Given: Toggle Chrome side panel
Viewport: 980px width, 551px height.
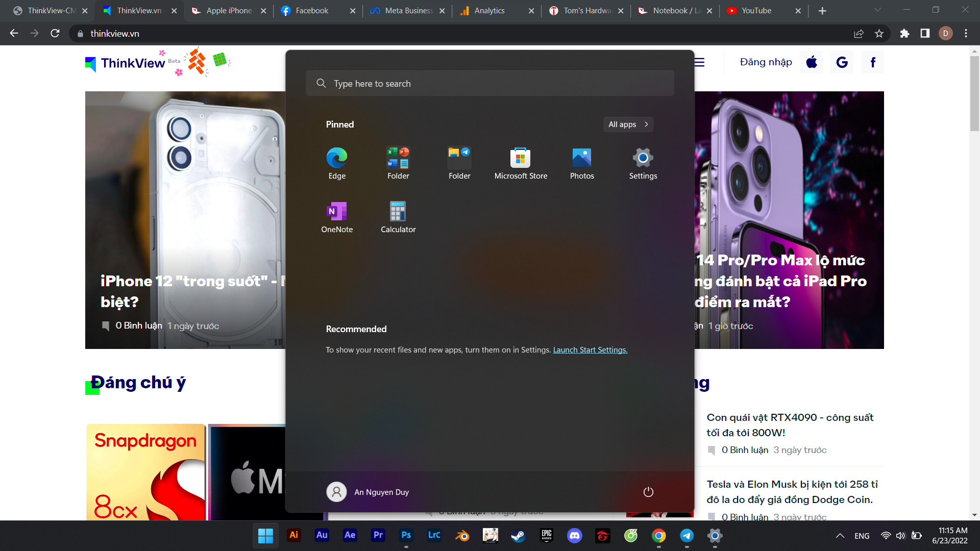Looking at the screenshot, I should click(925, 33).
